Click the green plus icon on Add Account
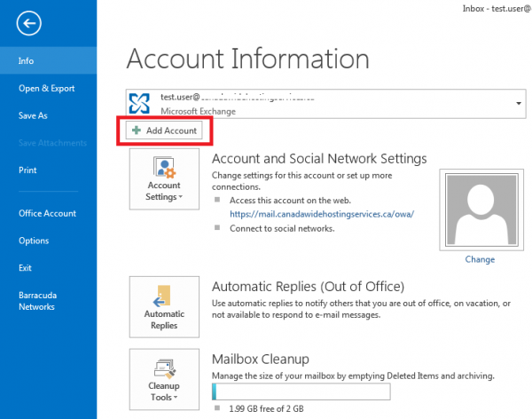Viewport: 532px width, 419px height. click(137, 130)
